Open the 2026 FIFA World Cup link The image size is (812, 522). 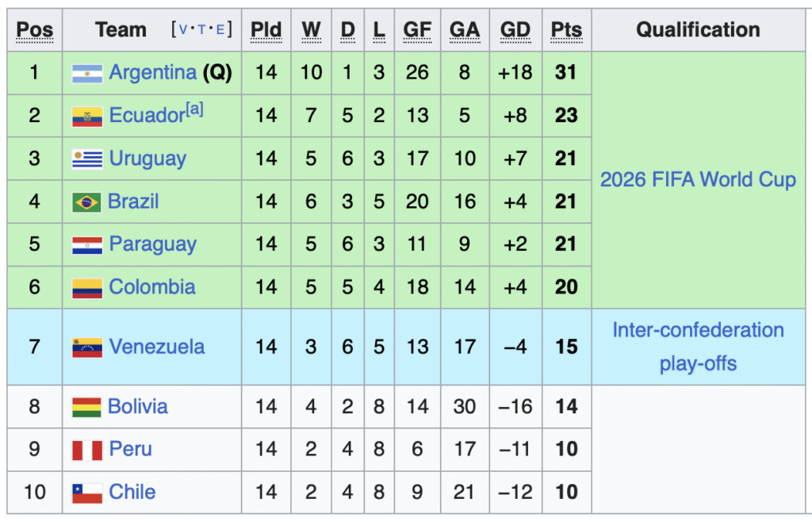[x=698, y=180]
